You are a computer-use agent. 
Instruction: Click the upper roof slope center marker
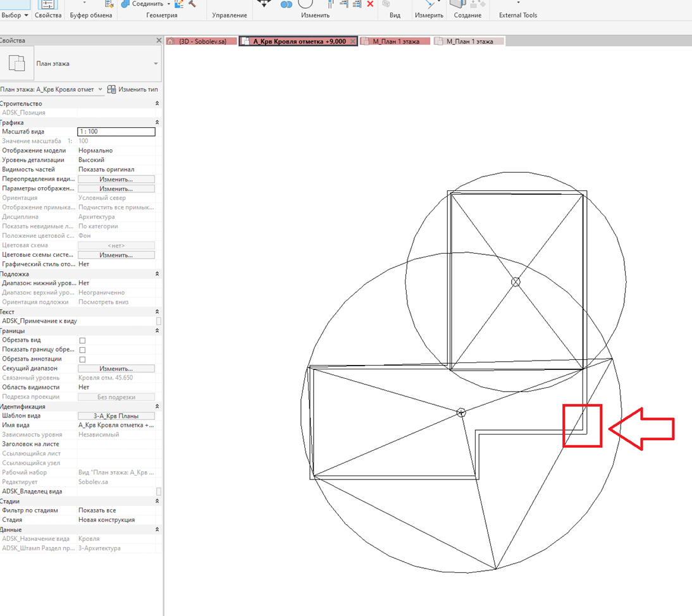[x=516, y=281]
